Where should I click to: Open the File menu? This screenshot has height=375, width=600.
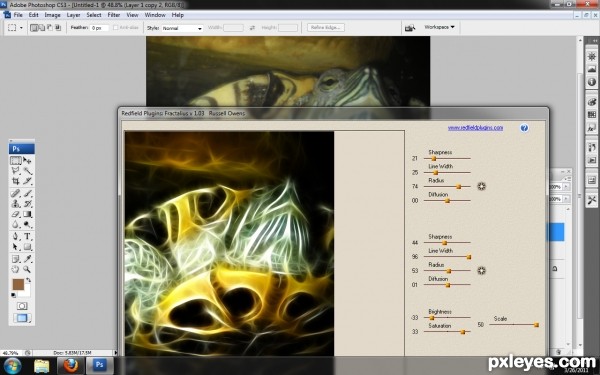point(18,15)
